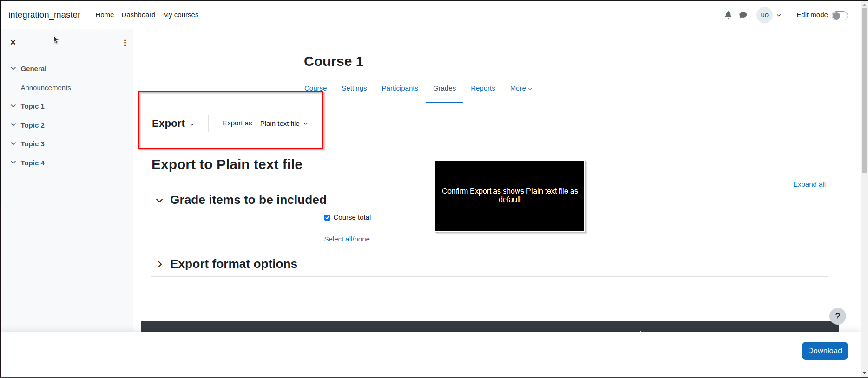
Task: Go to Home in top navigation
Action: [x=105, y=15]
